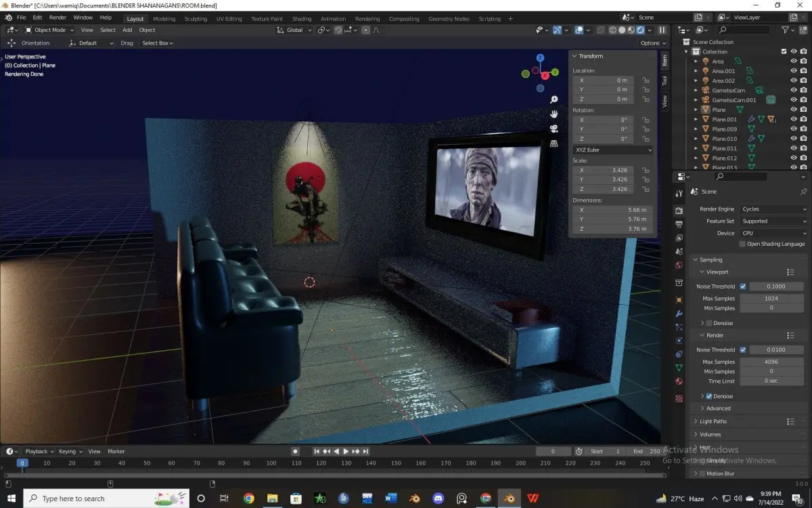
Task: Open the Render menu
Action: (58, 18)
